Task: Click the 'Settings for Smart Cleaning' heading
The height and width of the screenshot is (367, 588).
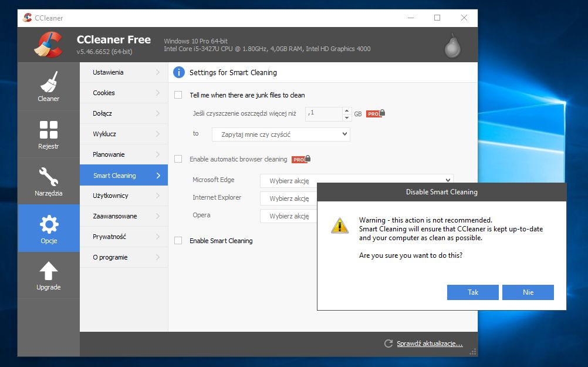Action: point(233,72)
